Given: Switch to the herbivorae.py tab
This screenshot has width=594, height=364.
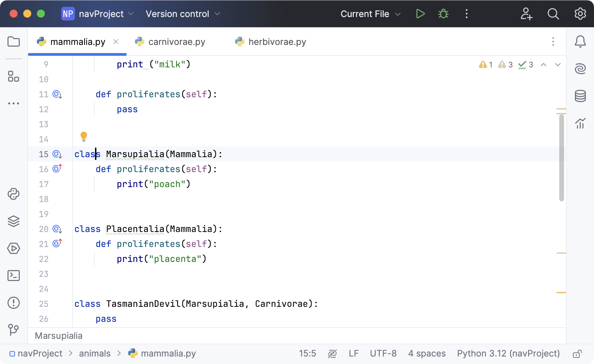Looking at the screenshot, I should (x=277, y=42).
